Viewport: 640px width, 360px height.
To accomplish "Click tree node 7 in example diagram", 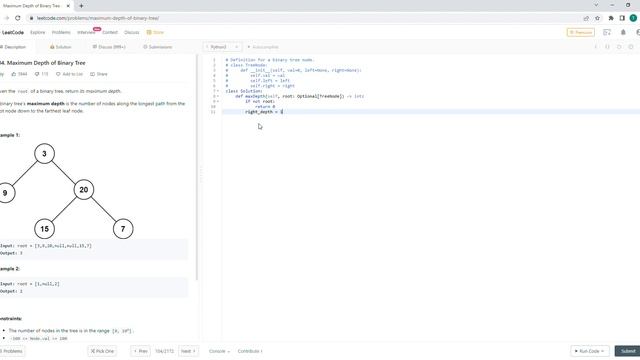I will tap(123, 229).
